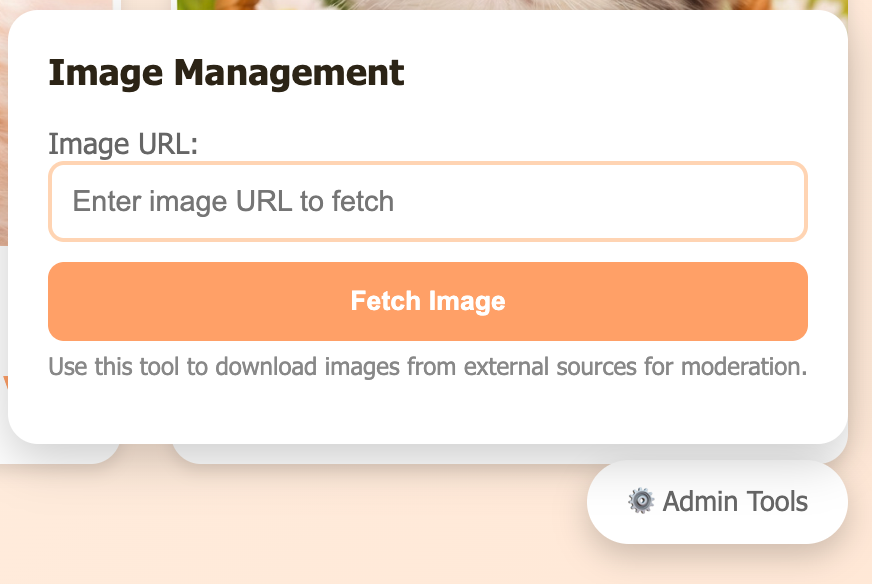Click the card edge under the panel bottom

tap(500, 453)
